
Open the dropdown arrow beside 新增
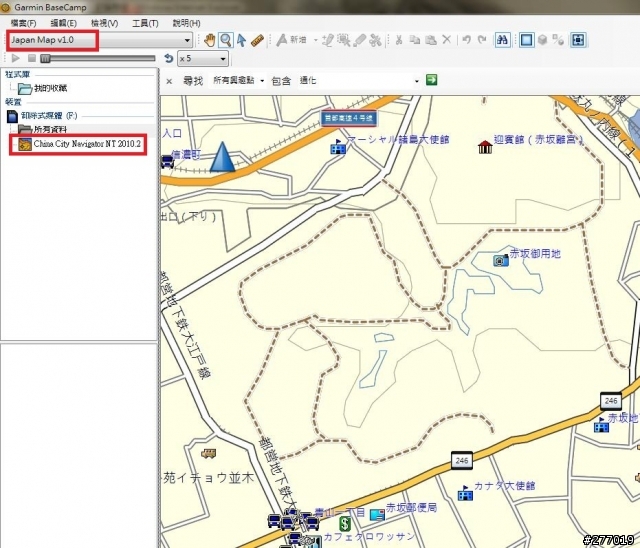[x=316, y=40]
